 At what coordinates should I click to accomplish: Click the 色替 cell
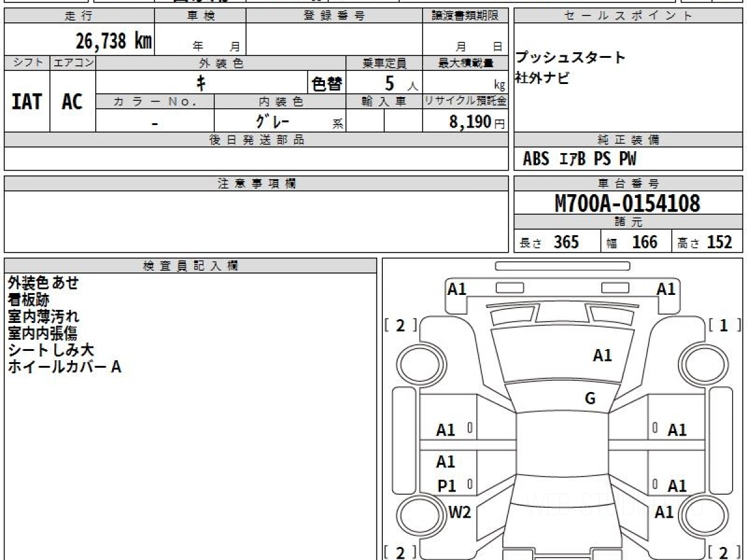(x=327, y=83)
